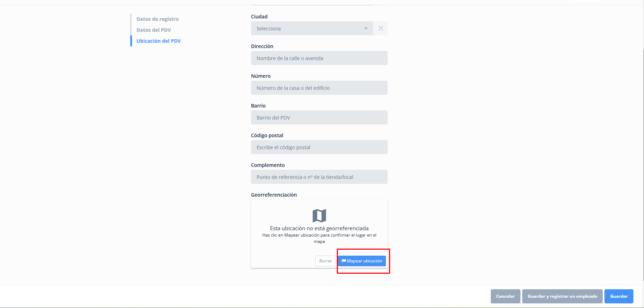Select the Barrio del PDV field
This screenshot has height=308, width=644.
click(319, 117)
